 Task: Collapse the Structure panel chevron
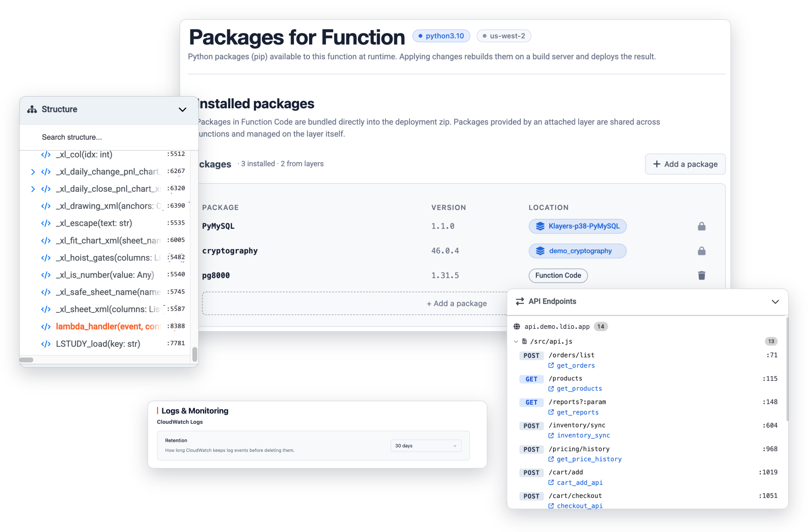183,110
